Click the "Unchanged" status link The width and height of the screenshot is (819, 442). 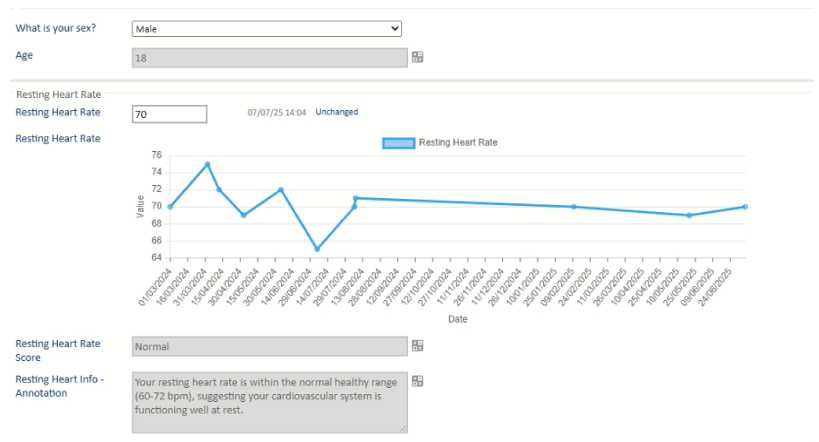tap(336, 112)
